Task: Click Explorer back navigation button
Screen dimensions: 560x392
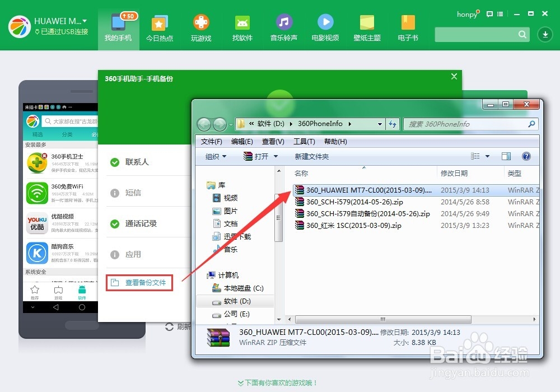Action: click(204, 124)
